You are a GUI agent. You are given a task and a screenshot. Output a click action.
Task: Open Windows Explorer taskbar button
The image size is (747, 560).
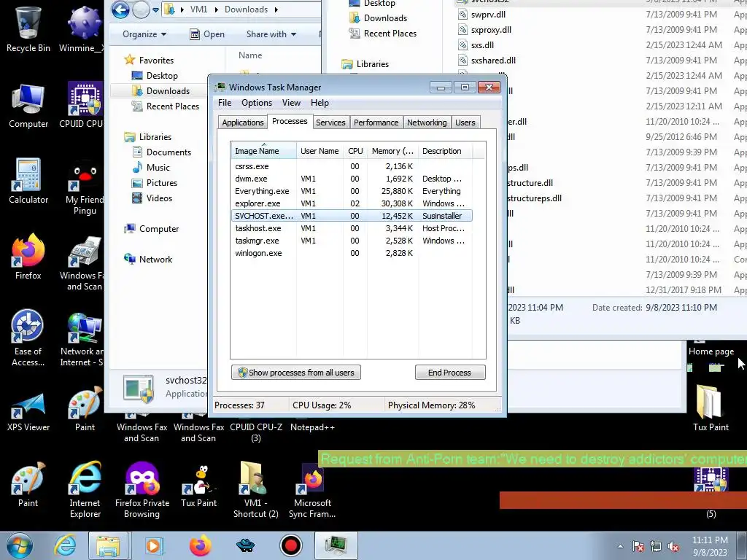coord(108,545)
